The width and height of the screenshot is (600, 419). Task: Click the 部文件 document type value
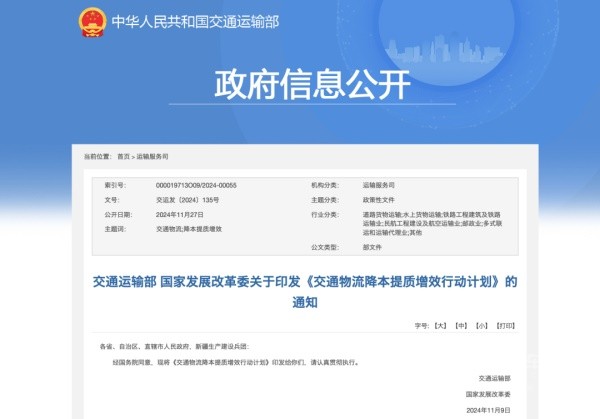(370, 247)
